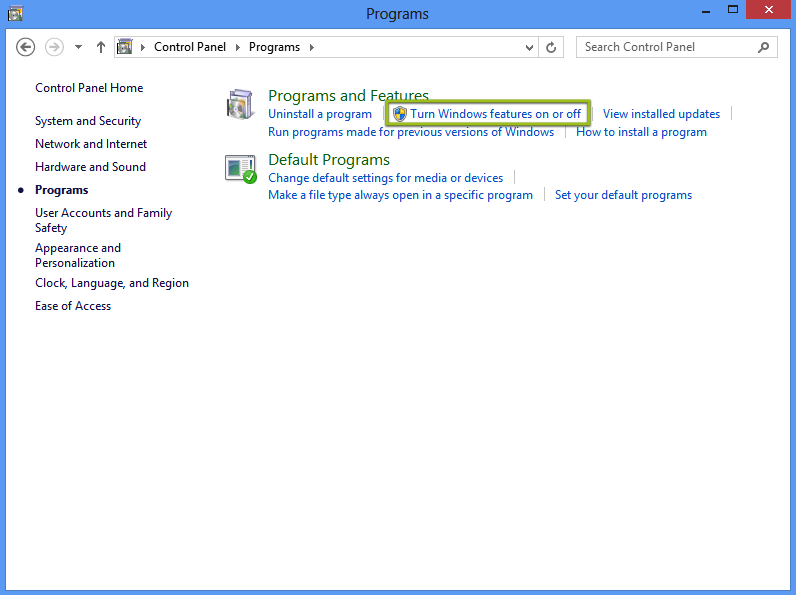Select the Programs breadcrumb
This screenshot has width=796, height=595.
[274, 47]
